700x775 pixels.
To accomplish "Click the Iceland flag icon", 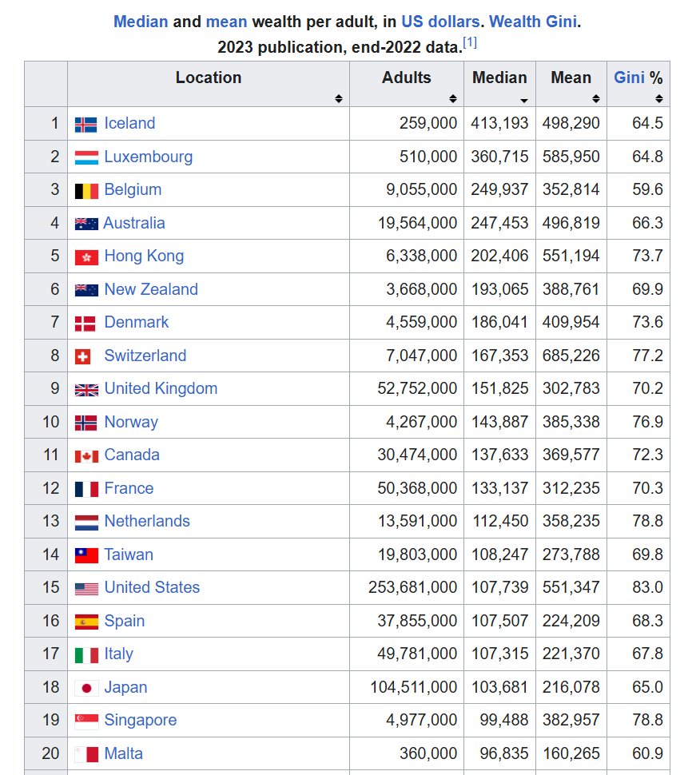I will click(x=86, y=125).
